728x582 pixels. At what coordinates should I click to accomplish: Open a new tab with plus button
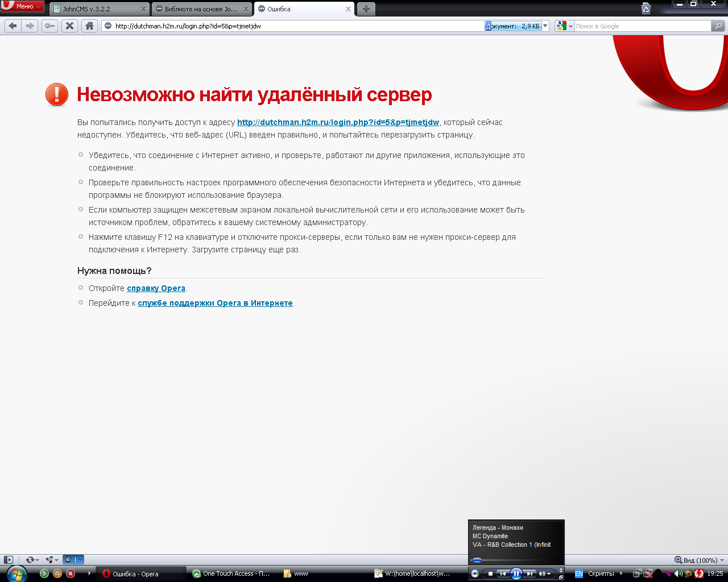pos(366,9)
